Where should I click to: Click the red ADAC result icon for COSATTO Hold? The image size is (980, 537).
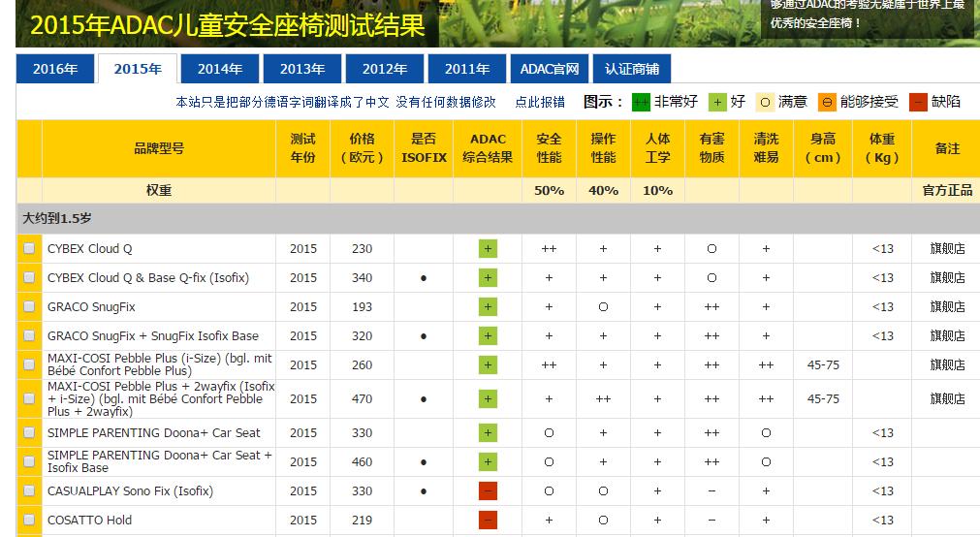(488, 521)
